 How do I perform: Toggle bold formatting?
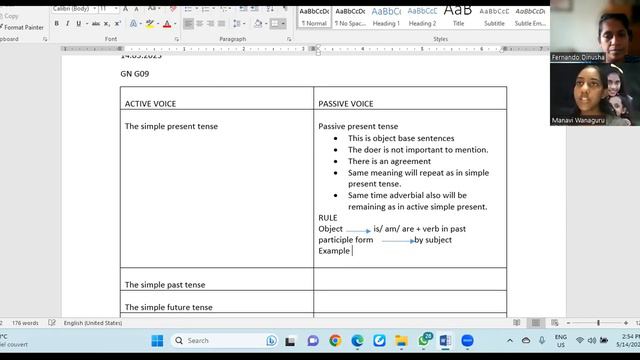(x=57, y=24)
